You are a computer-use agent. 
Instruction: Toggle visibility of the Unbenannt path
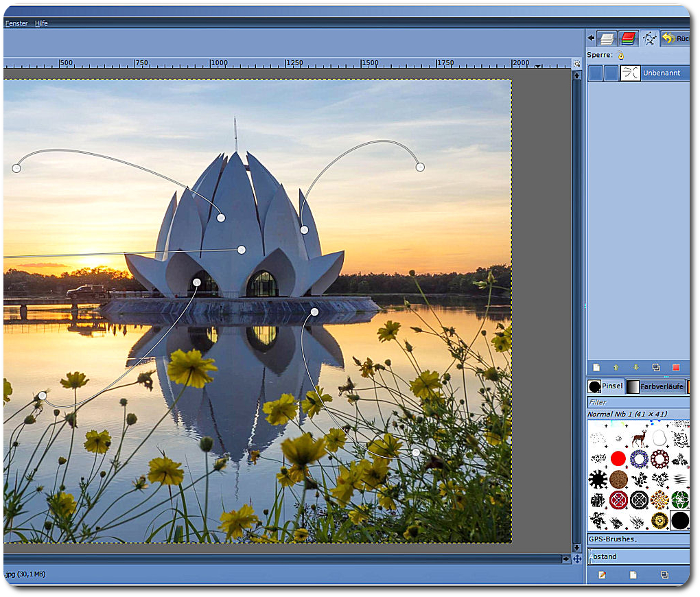(x=595, y=73)
